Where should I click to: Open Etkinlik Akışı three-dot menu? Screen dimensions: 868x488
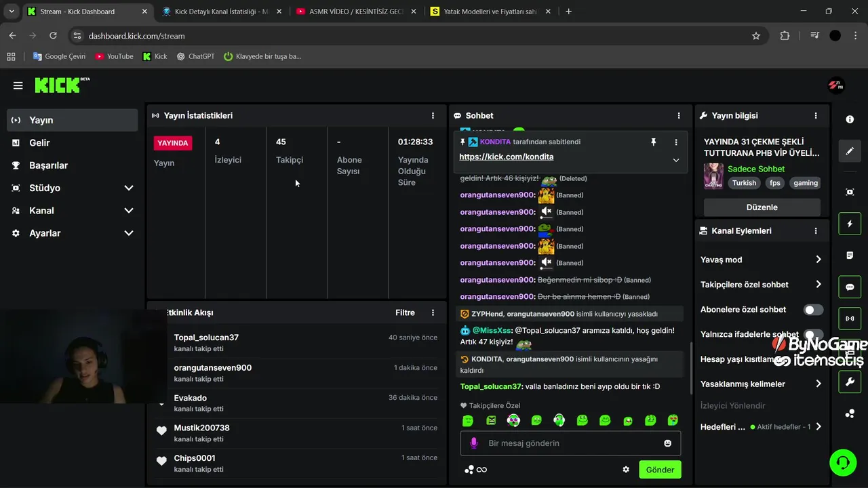coord(433,312)
